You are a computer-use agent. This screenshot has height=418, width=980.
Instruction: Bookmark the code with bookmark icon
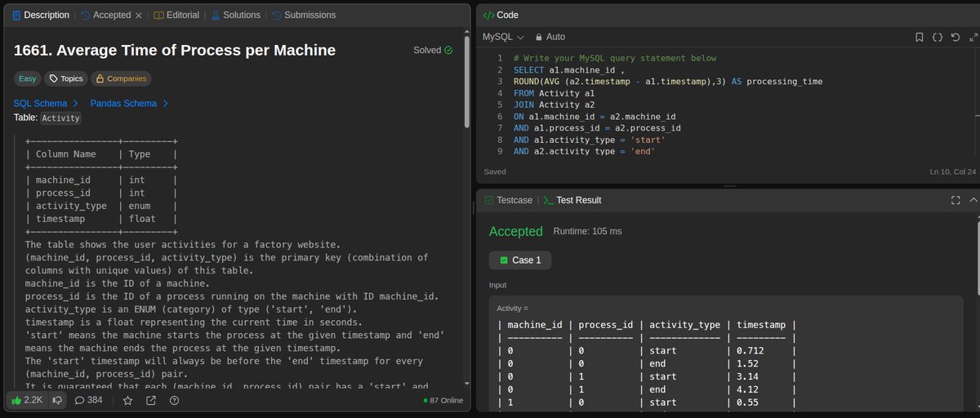[919, 37]
